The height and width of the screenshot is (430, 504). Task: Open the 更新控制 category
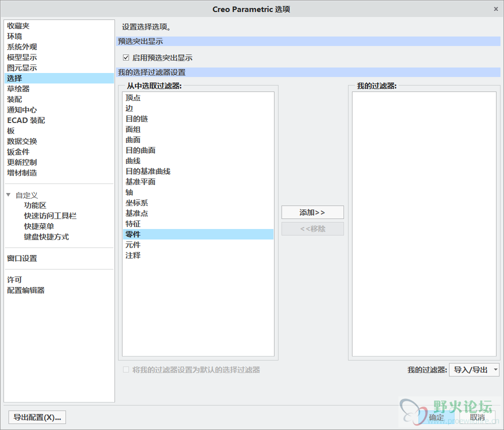(x=59, y=162)
